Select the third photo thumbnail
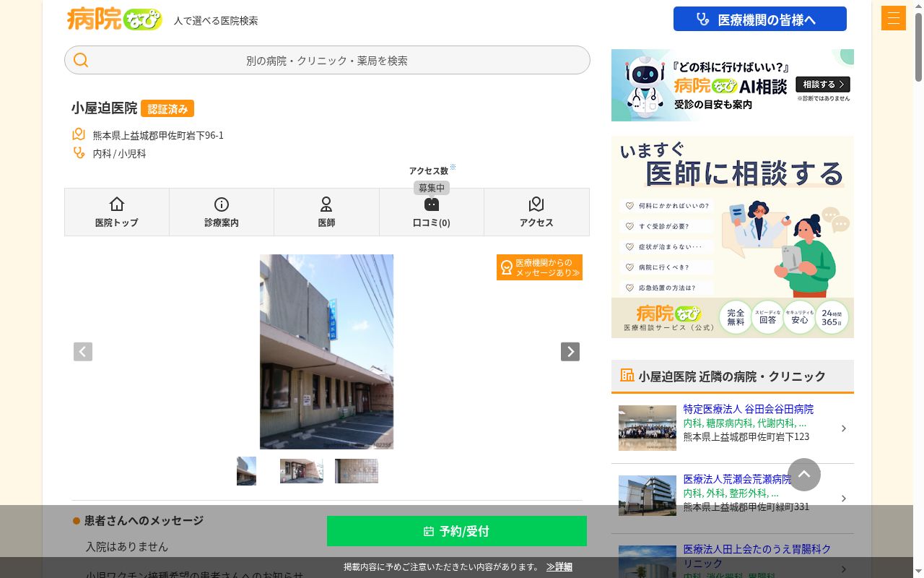Viewport: 924px width, 578px height. click(x=357, y=471)
